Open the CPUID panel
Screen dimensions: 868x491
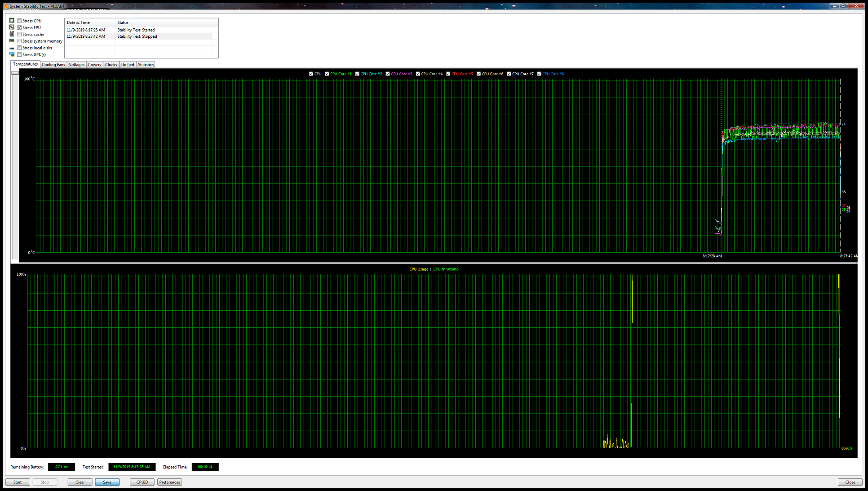click(x=142, y=482)
